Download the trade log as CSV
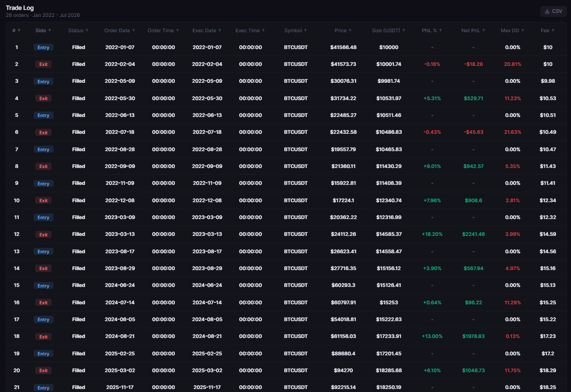The image size is (571, 392). (553, 11)
